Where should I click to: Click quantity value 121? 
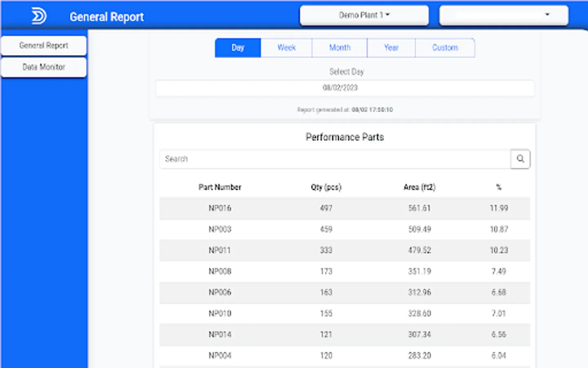[x=326, y=334]
